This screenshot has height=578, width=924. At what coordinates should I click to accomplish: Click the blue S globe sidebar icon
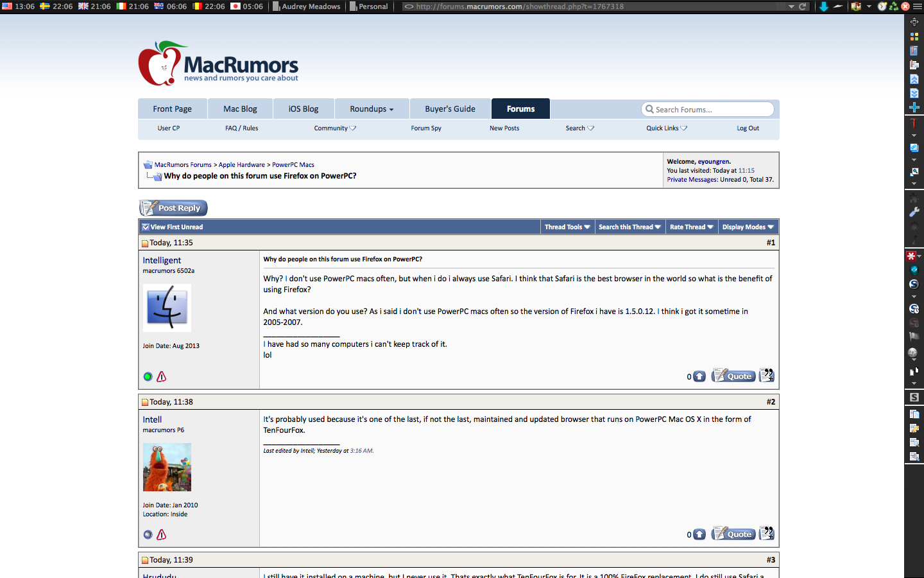[914, 284]
